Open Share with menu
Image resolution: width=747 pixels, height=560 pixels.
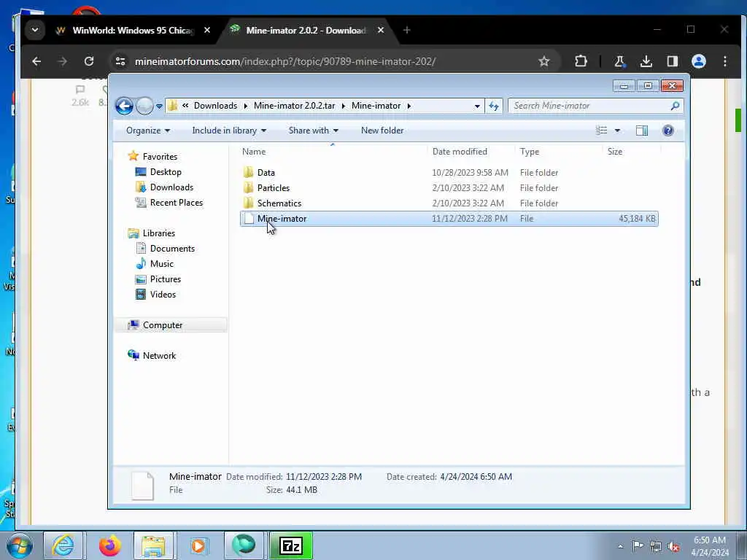pyautogui.click(x=313, y=131)
